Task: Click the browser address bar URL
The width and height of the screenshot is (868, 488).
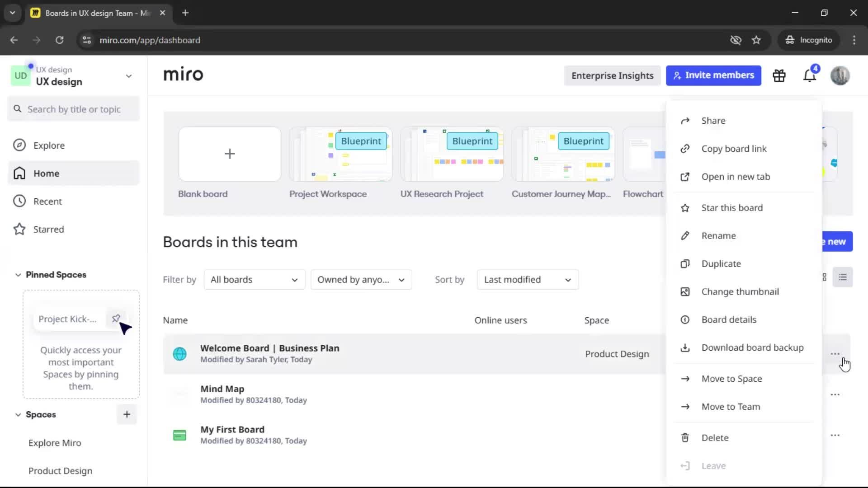Action: pos(150,40)
